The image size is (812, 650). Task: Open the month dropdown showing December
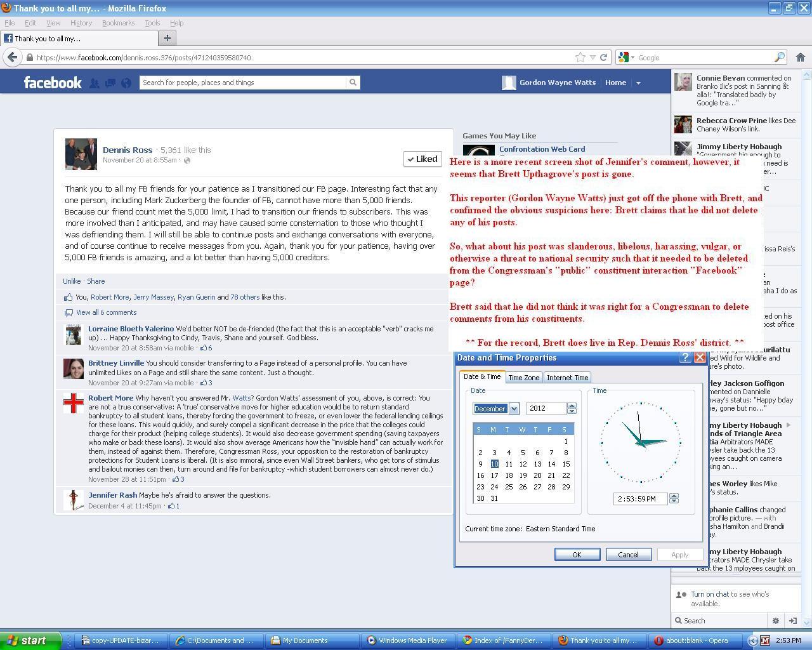(x=514, y=408)
